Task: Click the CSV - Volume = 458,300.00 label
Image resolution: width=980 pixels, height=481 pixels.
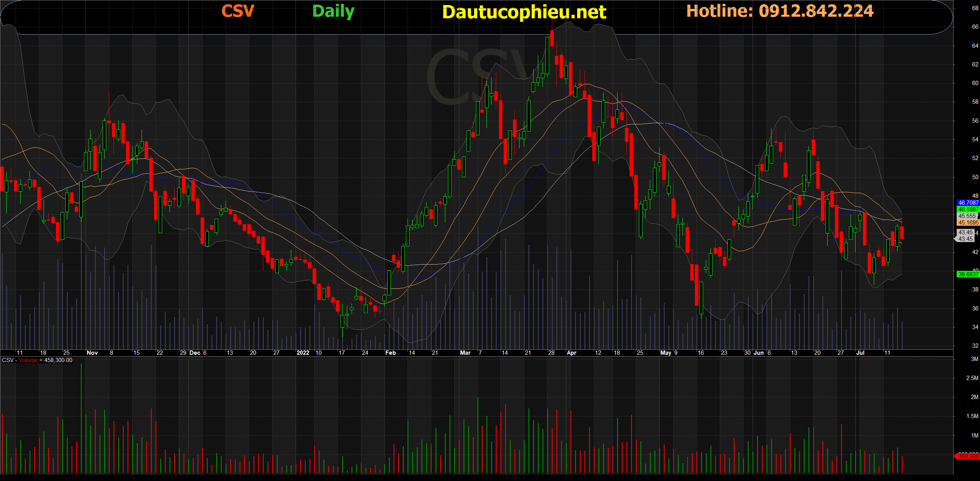Action: pos(37,360)
